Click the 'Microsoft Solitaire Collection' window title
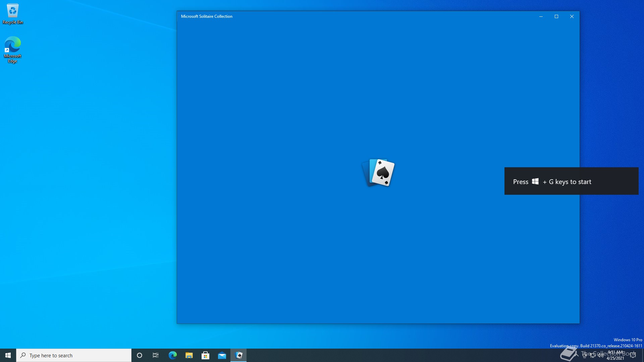Viewport: 644px width, 362px height. 207,16
